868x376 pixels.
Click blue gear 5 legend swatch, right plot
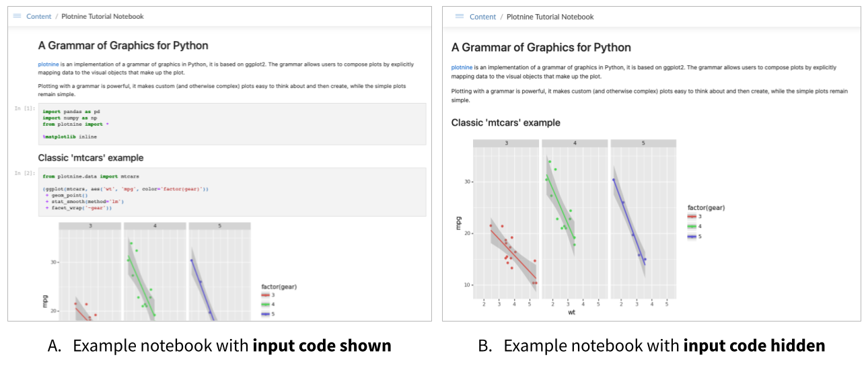point(692,236)
